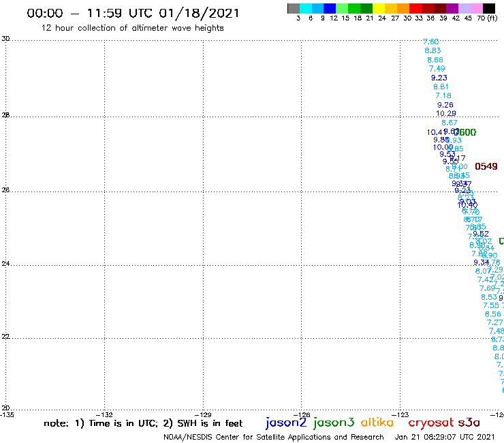Click the wave height value 7.18
The width and height of the screenshot is (504, 443).
pos(443,95)
